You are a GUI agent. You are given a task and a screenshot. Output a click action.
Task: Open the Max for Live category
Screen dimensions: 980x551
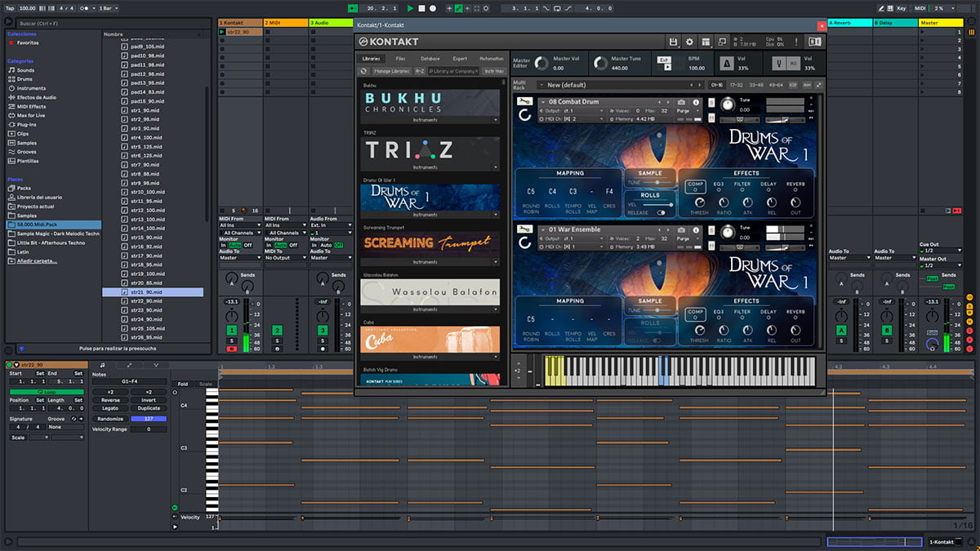[x=33, y=115]
